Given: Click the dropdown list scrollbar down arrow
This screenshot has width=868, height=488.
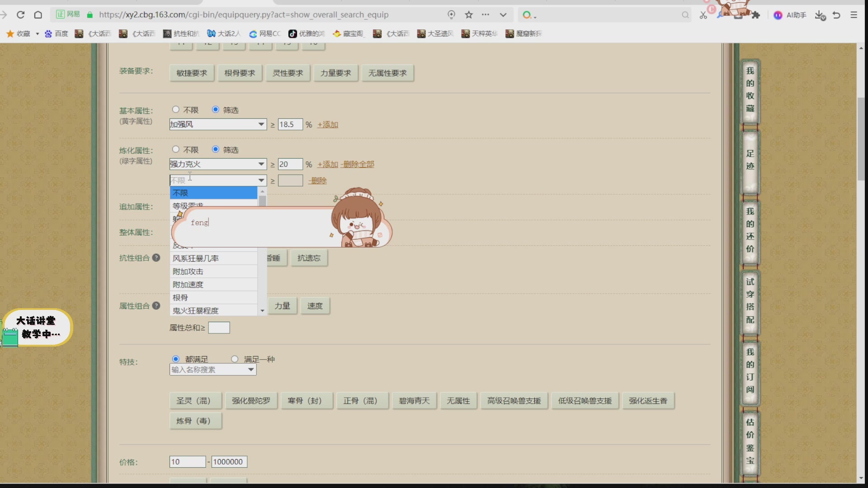Looking at the screenshot, I should pos(262,311).
